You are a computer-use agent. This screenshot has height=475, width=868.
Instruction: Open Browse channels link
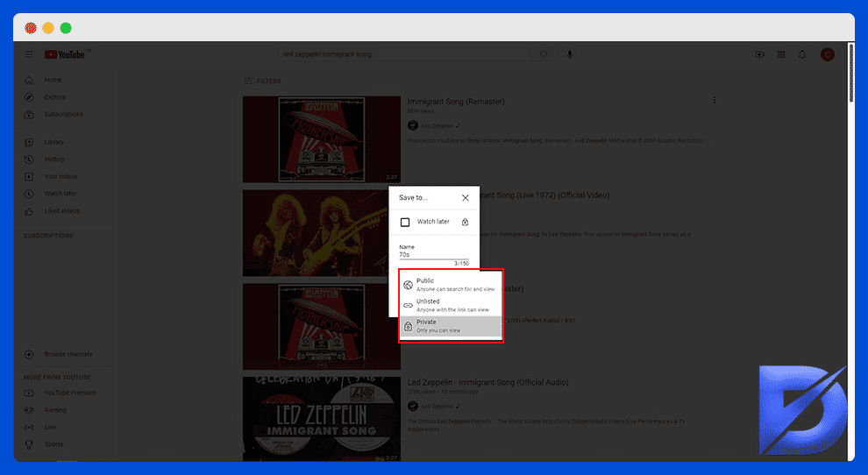(x=68, y=354)
